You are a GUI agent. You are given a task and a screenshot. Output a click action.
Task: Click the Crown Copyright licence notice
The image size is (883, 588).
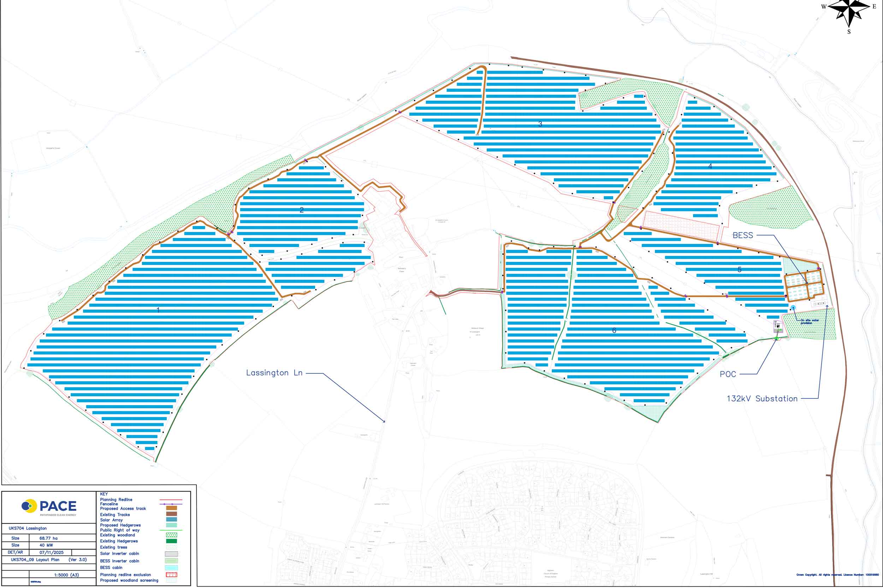point(837,575)
